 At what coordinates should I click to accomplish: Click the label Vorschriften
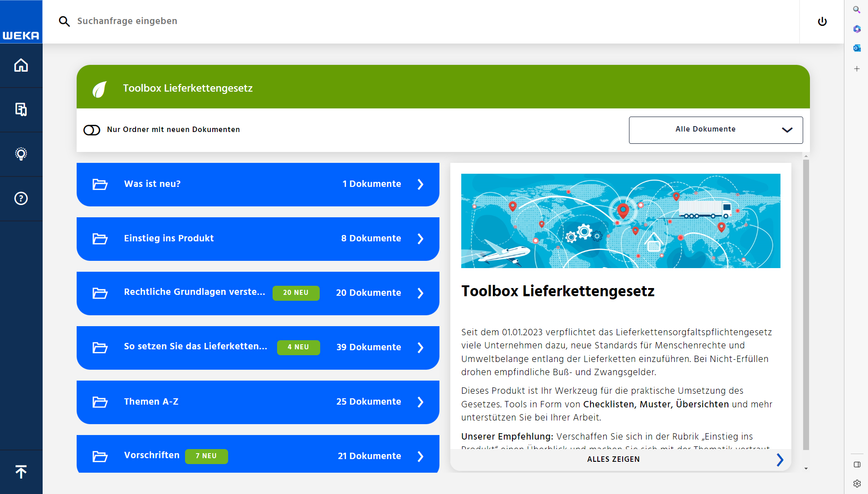[151, 455]
